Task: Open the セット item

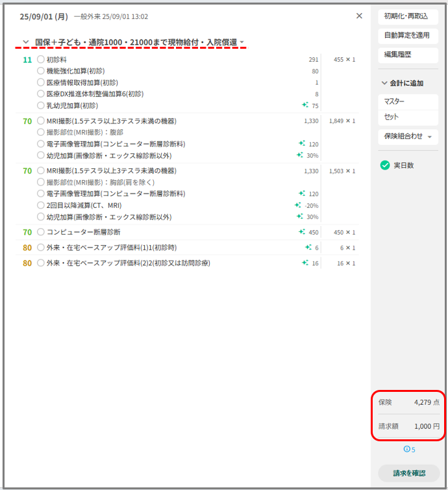Action: pos(408,117)
